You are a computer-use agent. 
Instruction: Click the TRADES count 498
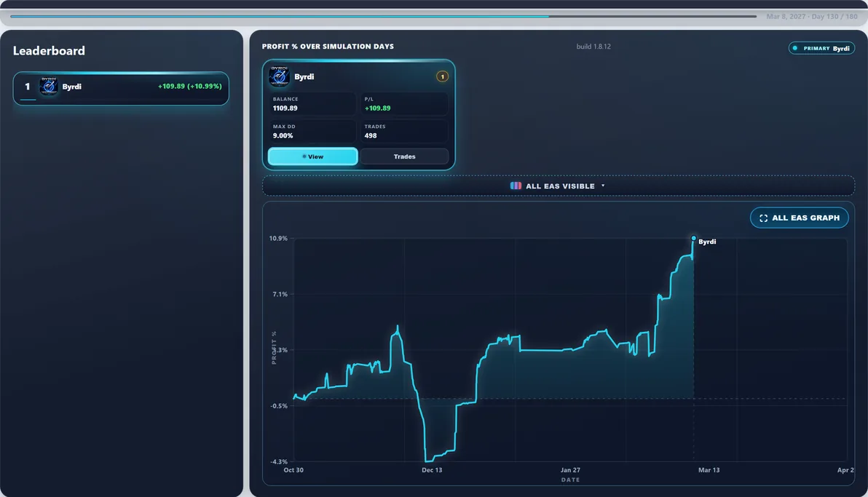pos(371,135)
